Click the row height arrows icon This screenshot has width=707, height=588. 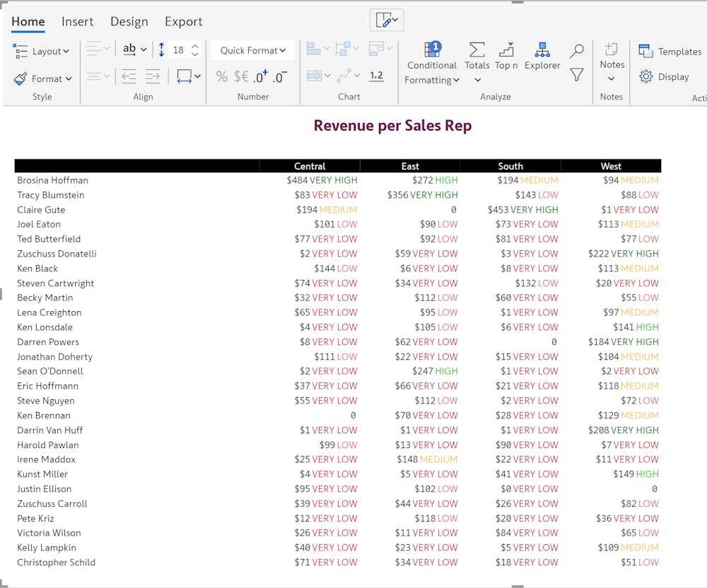pyautogui.click(x=161, y=49)
